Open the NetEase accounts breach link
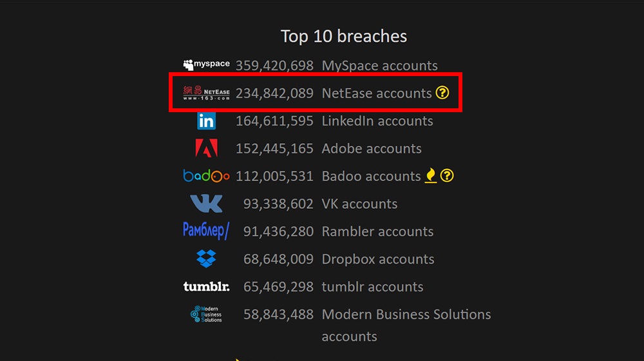644x361 pixels. pos(377,93)
